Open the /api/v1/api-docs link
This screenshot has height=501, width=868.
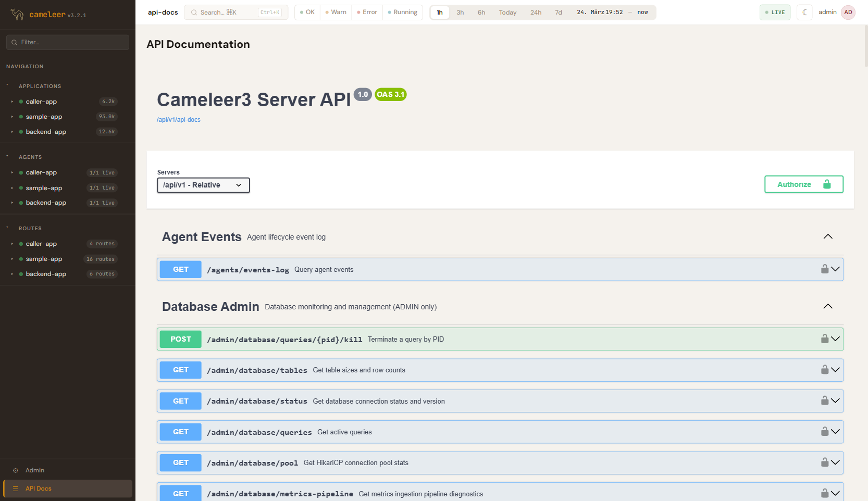click(179, 120)
